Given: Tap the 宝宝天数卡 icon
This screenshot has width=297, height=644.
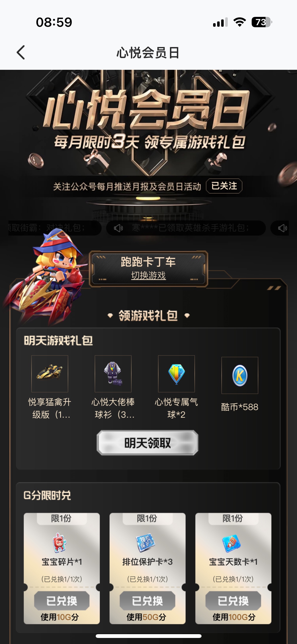Looking at the screenshot, I should 232,543.
